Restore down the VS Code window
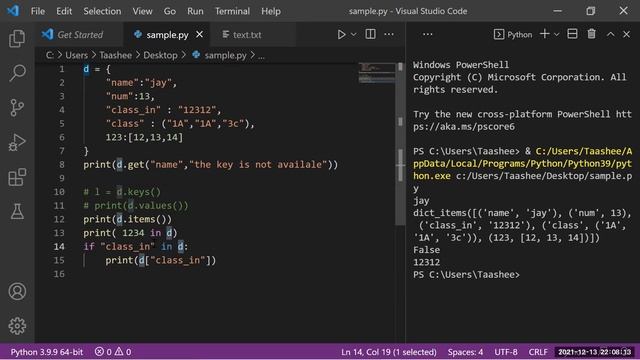 tap(591, 11)
